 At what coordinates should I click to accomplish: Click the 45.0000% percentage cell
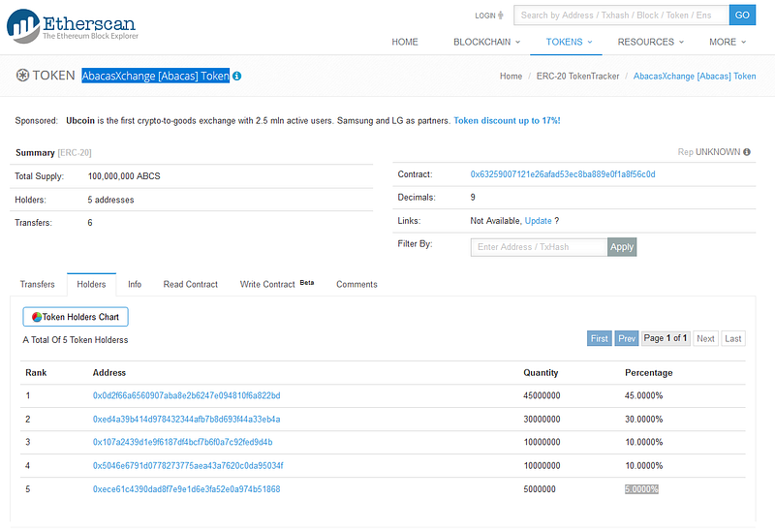(643, 395)
